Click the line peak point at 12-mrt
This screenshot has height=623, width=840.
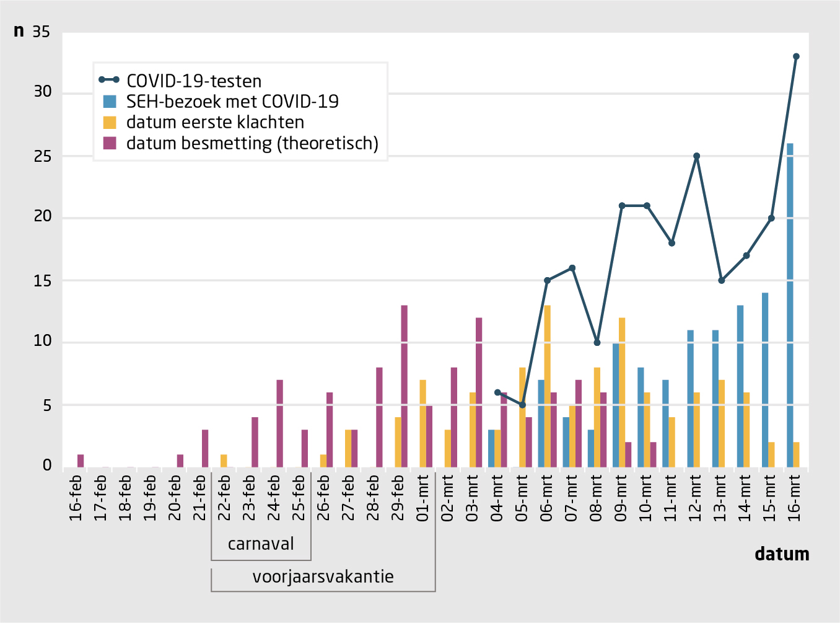tap(697, 156)
